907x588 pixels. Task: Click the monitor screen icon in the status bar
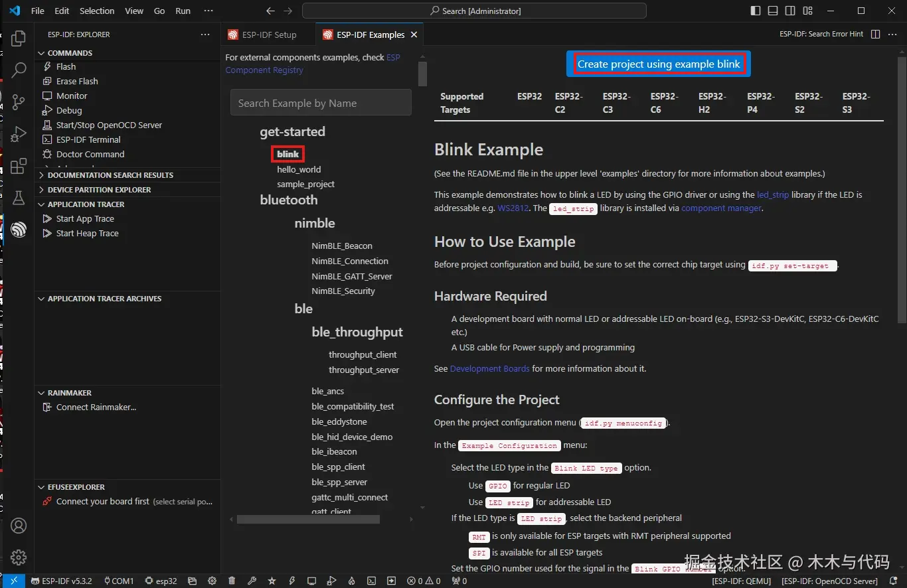[311, 581]
